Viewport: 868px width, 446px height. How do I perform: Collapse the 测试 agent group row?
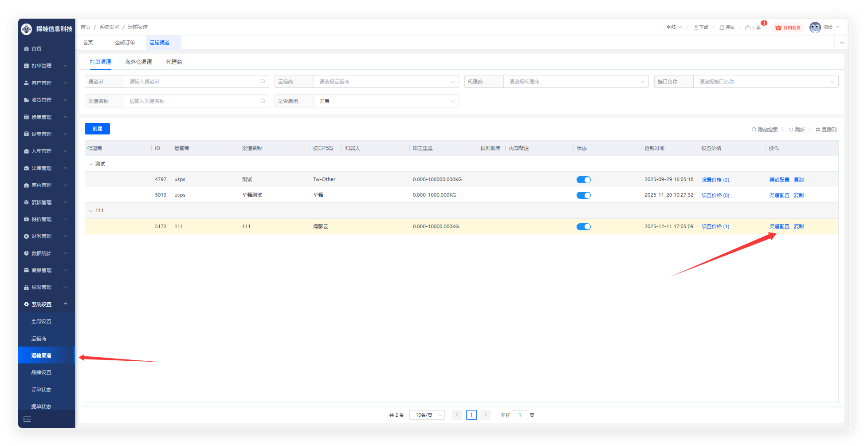coord(91,164)
